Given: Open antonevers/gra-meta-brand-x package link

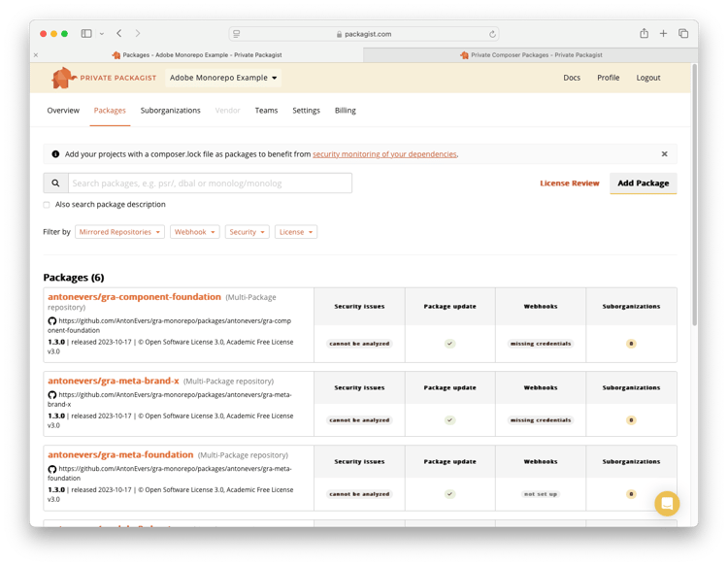Looking at the screenshot, I should click(x=114, y=381).
